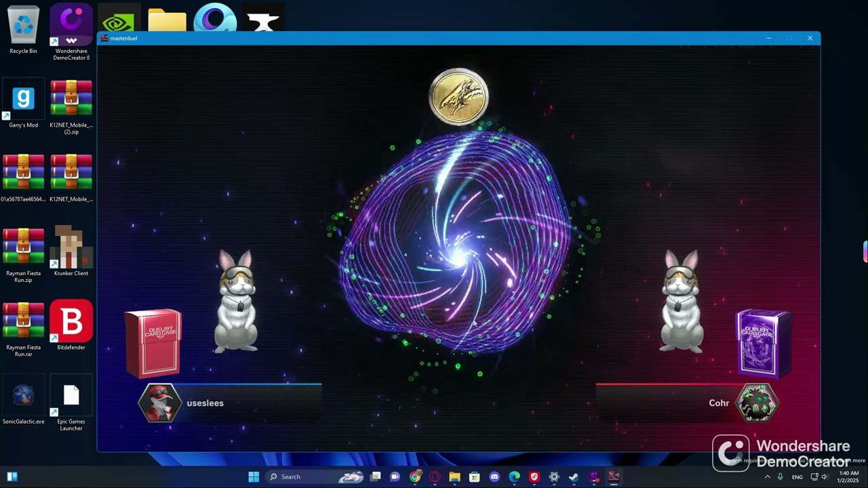
Task: Select the Rayman Fiesta Run.zip archive
Action: (x=23, y=256)
